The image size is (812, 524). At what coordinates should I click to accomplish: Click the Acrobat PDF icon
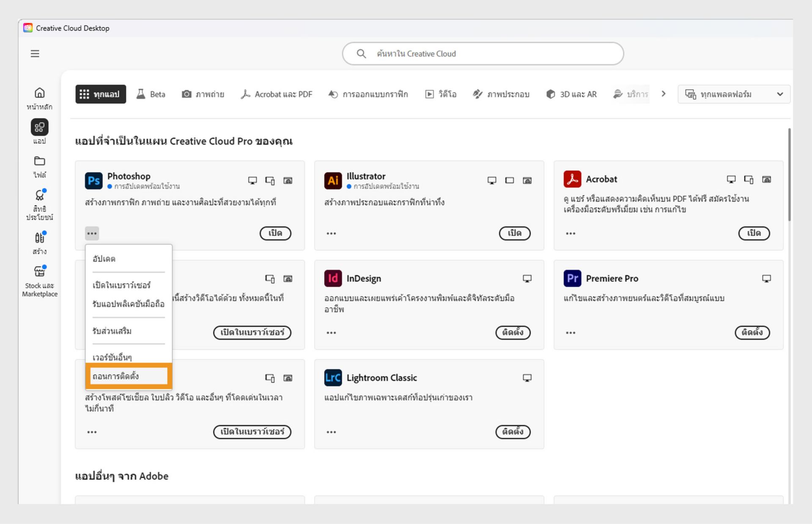(x=572, y=179)
